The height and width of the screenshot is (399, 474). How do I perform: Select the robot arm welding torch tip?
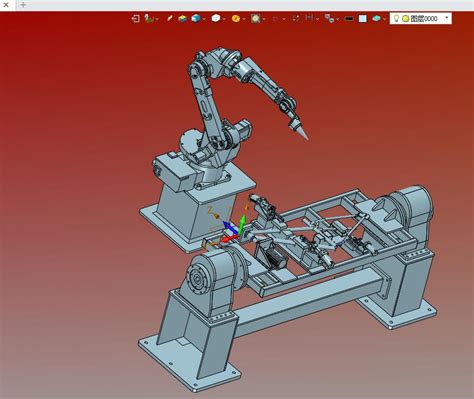point(303,134)
